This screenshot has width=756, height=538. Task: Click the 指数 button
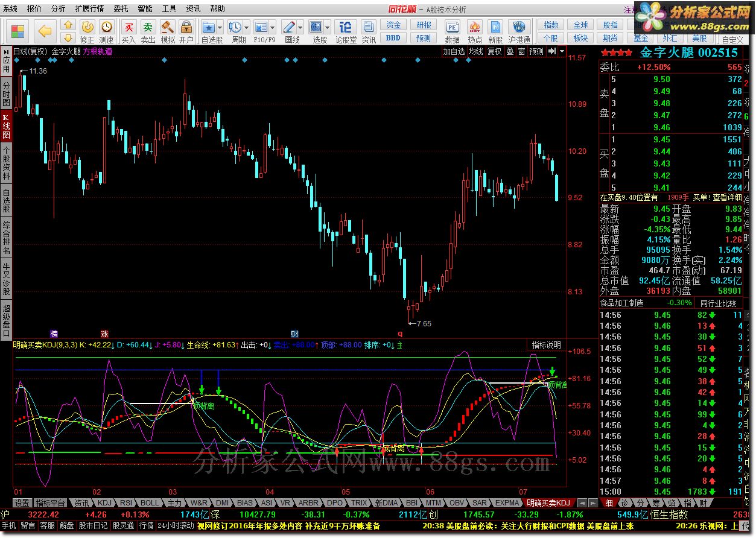click(551, 25)
